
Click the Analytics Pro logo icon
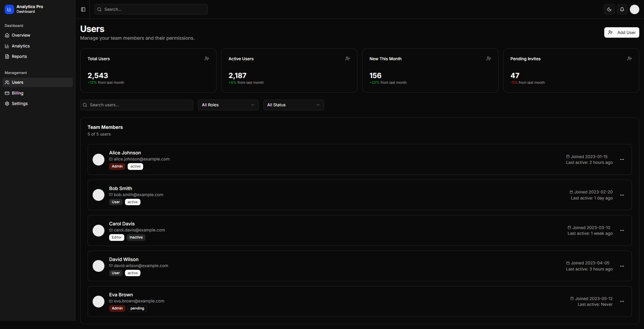[9, 9]
